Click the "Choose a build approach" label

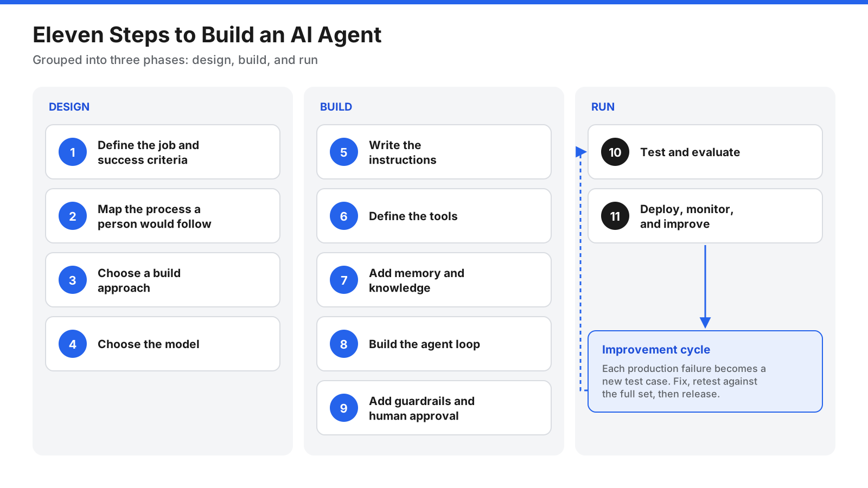coord(139,280)
